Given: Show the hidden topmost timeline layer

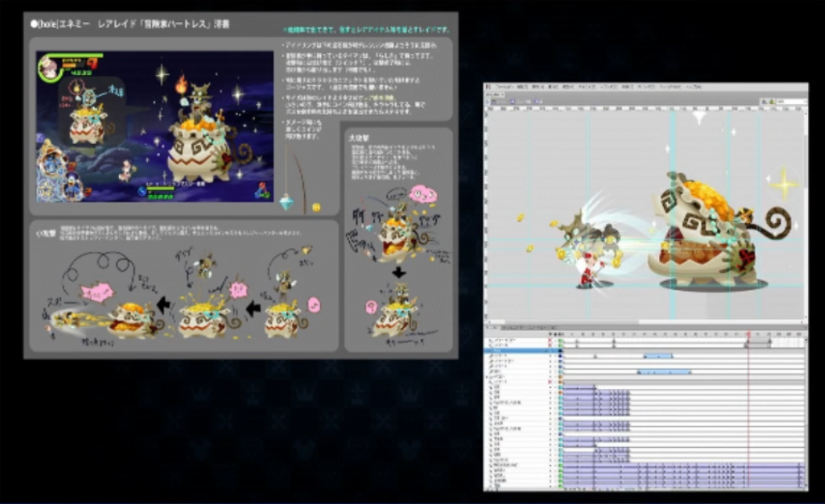Looking at the screenshot, I should click(x=549, y=340).
